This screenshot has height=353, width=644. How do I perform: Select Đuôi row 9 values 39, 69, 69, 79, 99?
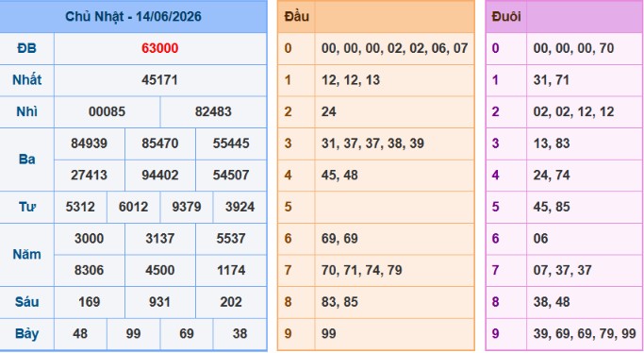[x=585, y=334]
